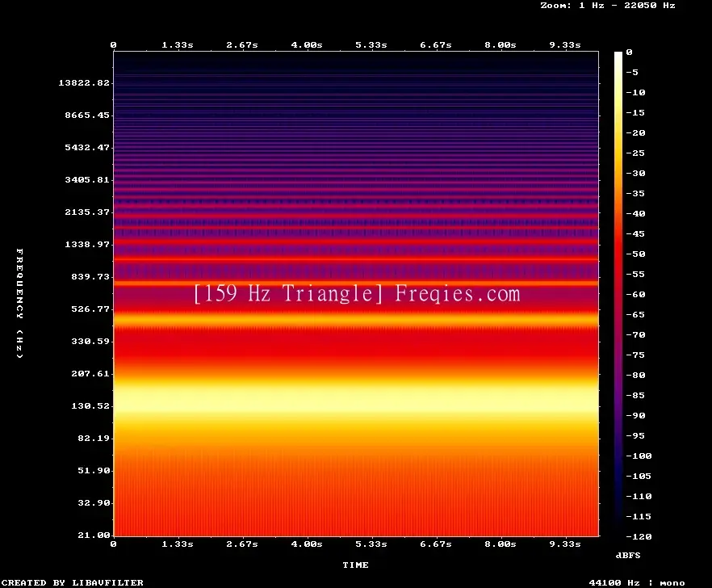Select the dBFS unit label under the color scale
This screenshot has width=712, height=588.
click(x=628, y=555)
